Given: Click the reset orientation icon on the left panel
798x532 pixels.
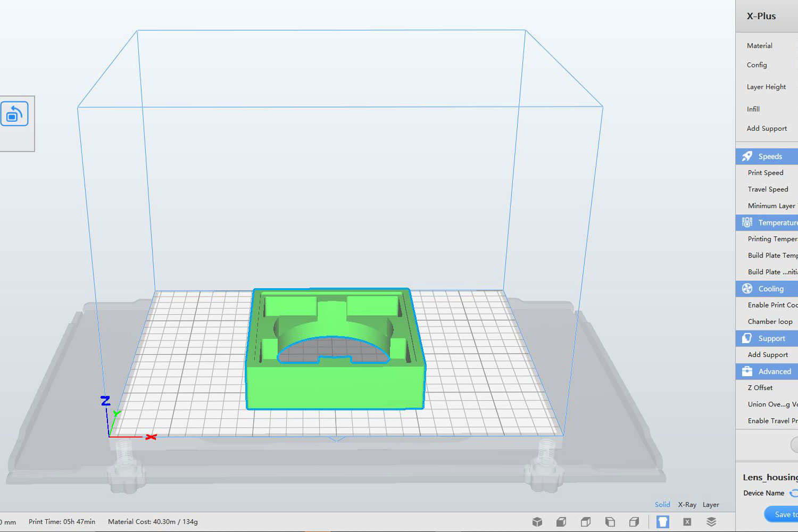Looking at the screenshot, I should pyautogui.click(x=14, y=114).
